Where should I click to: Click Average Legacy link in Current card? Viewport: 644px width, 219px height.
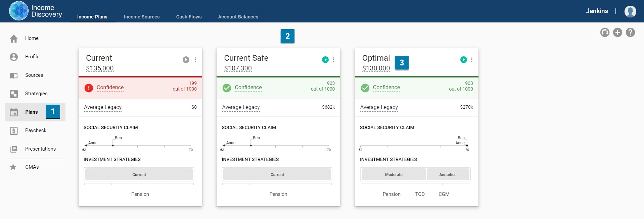click(x=103, y=107)
